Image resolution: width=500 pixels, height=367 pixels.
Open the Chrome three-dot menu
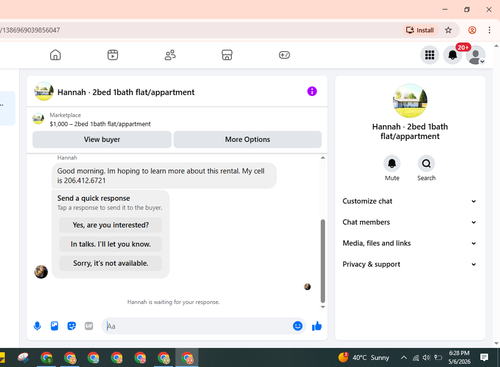[x=489, y=30]
